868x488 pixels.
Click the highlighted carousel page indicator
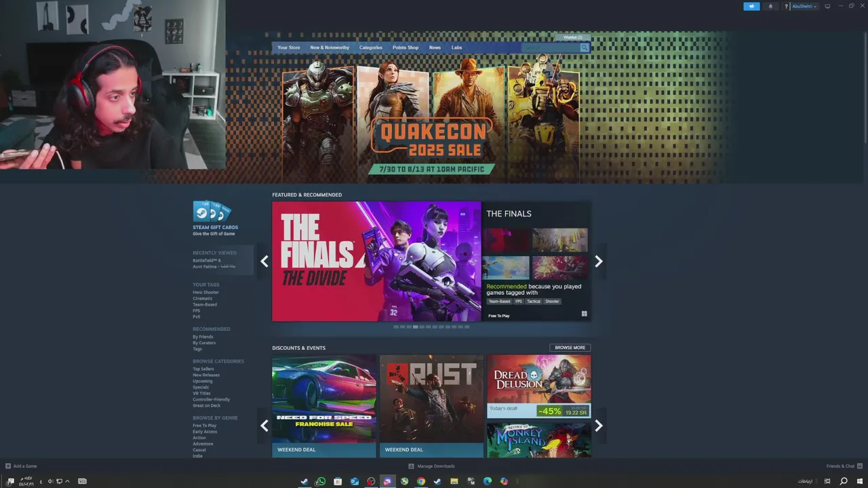tap(416, 327)
